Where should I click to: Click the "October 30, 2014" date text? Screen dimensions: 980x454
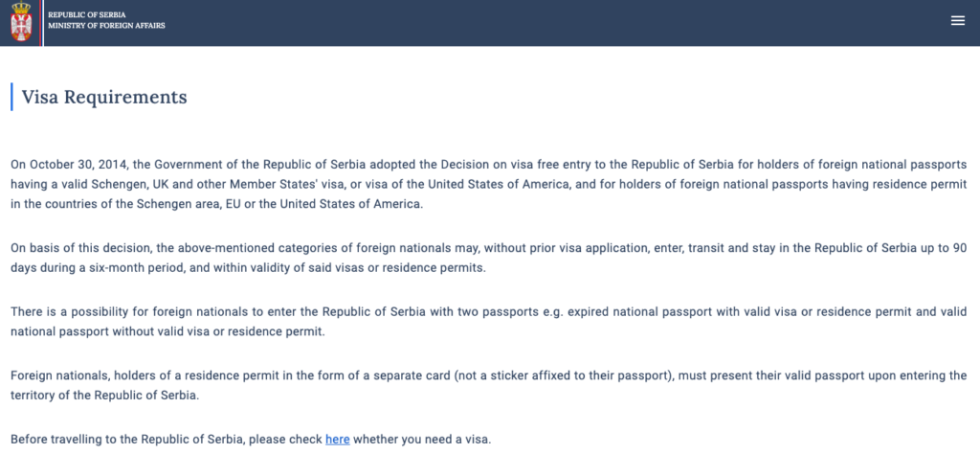point(73,165)
